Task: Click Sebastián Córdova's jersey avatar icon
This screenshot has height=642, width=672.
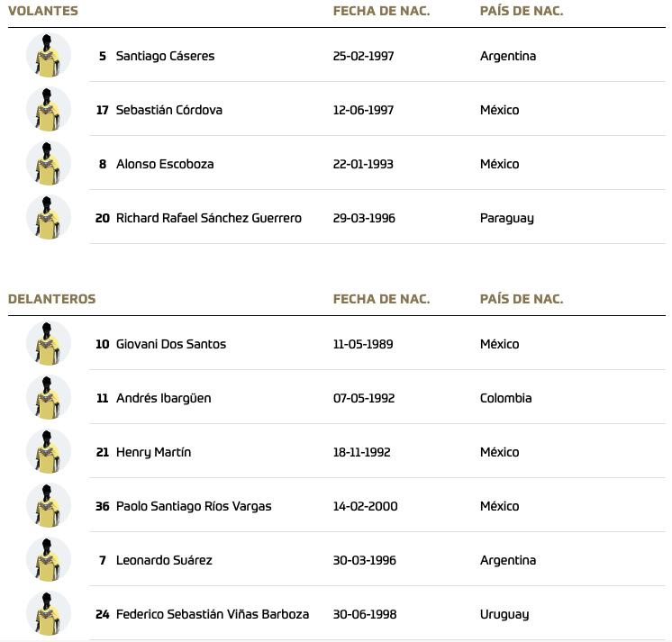Action: pos(49,110)
